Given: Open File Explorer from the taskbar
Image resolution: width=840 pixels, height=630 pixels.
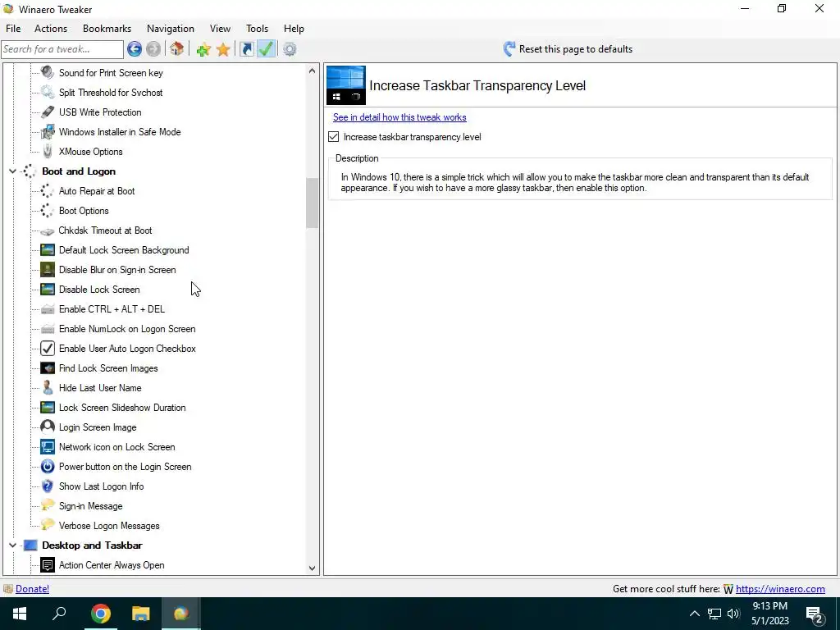Looking at the screenshot, I should 140,614.
